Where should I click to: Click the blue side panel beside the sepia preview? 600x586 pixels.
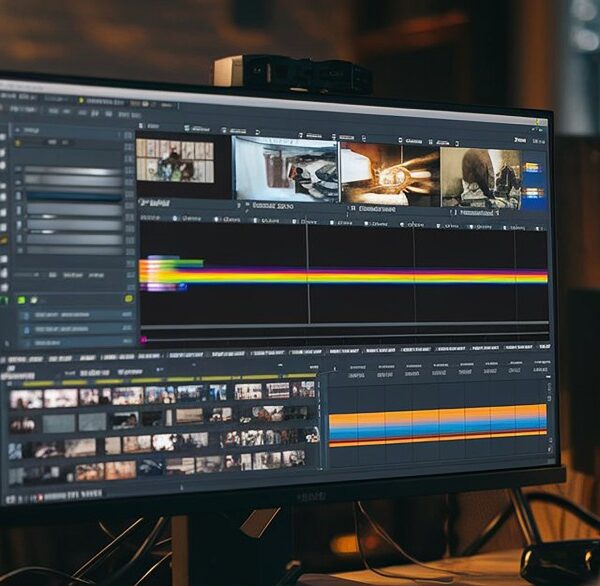click(533, 180)
